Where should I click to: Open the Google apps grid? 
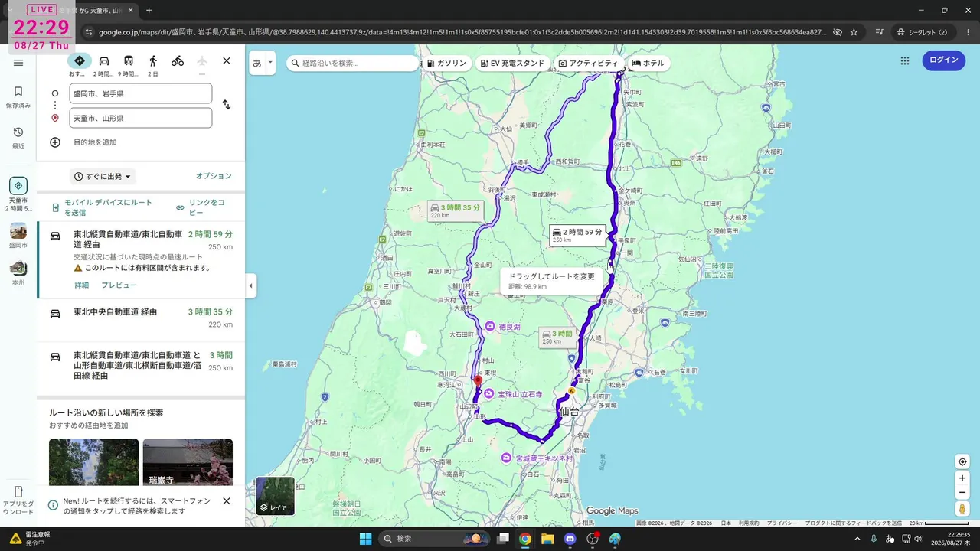[x=905, y=60]
